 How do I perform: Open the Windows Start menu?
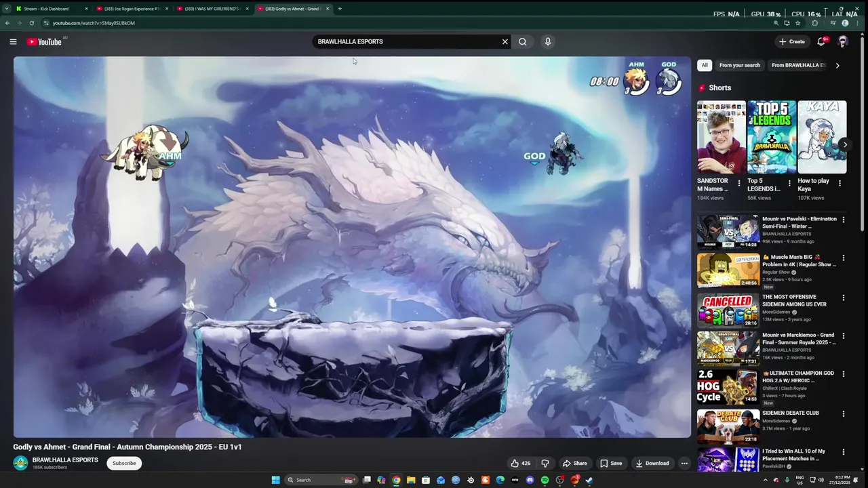[276, 480]
